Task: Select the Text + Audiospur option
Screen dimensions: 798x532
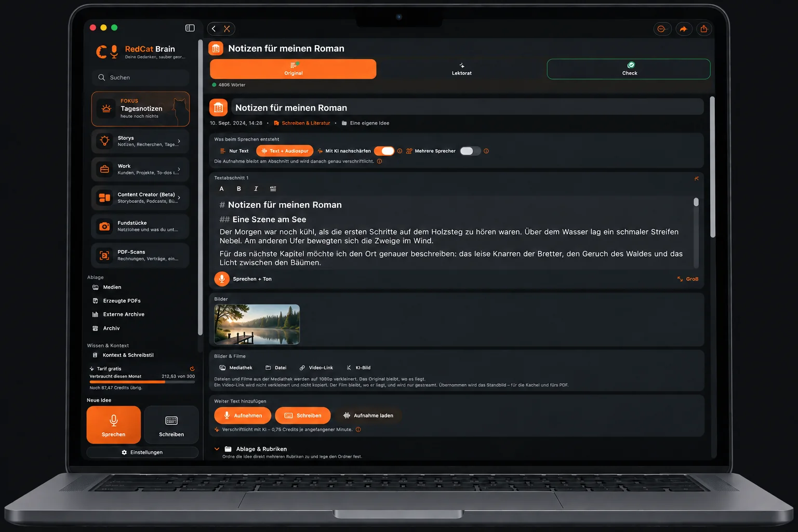Action: (x=285, y=151)
